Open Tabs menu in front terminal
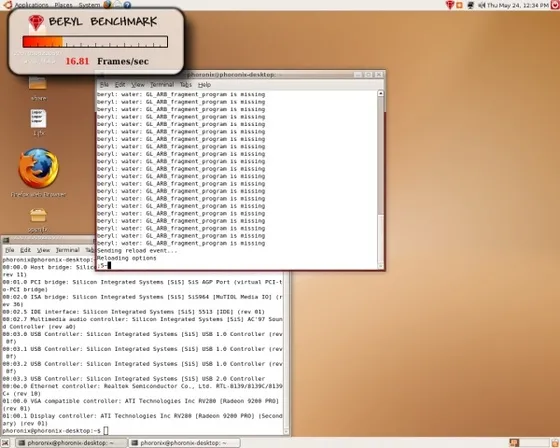This screenshot has height=448, width=560. pyautogui.click(x=185, y=84)
